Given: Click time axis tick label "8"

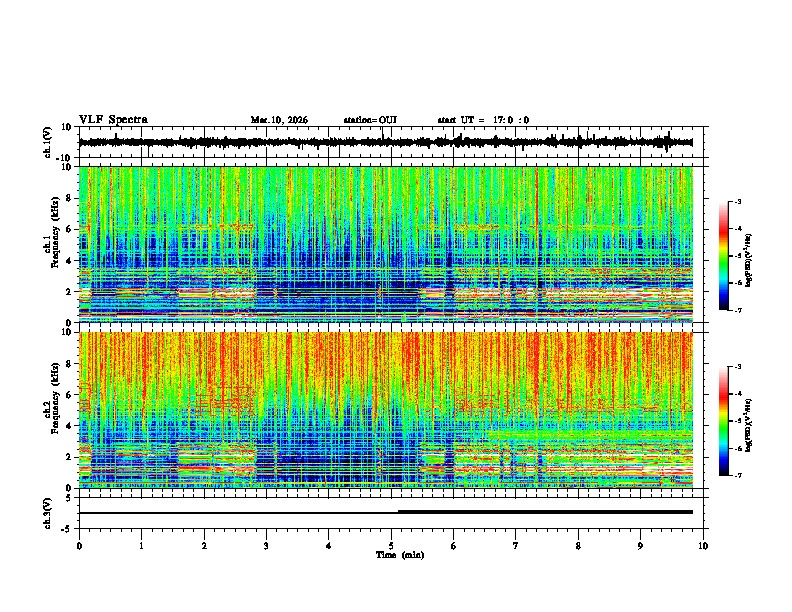Looking at the screenshot, I should [578, 546].
